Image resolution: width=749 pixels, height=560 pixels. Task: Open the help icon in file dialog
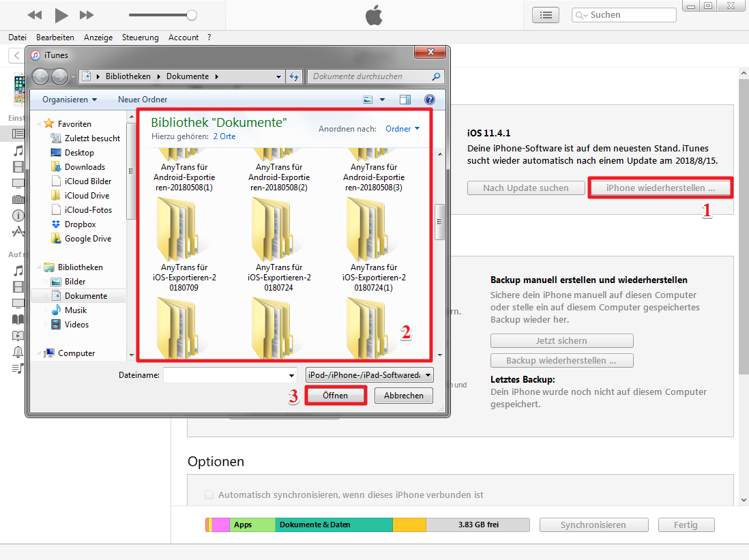[430, 100]
